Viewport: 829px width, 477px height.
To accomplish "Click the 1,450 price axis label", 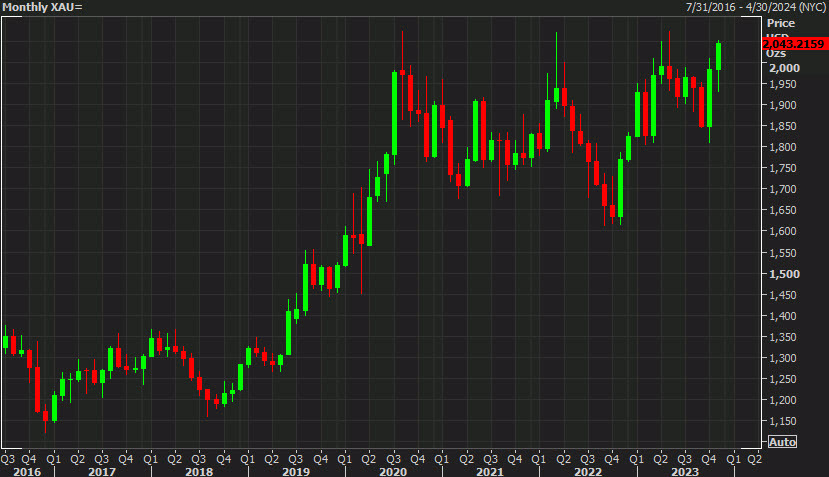I will pos(783,295).
